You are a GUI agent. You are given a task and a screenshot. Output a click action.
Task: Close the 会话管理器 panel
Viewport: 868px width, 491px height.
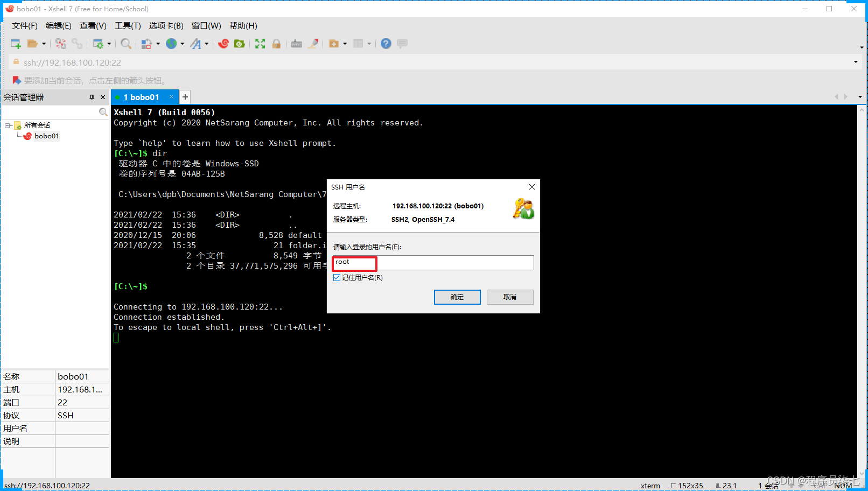tap(103, 97)
